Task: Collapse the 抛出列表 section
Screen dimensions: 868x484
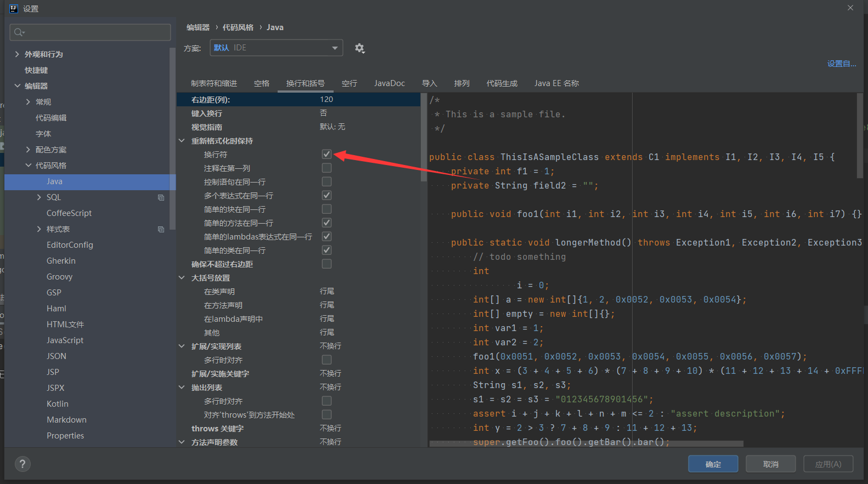Action: pyautogui.click(x=182, y=388)
